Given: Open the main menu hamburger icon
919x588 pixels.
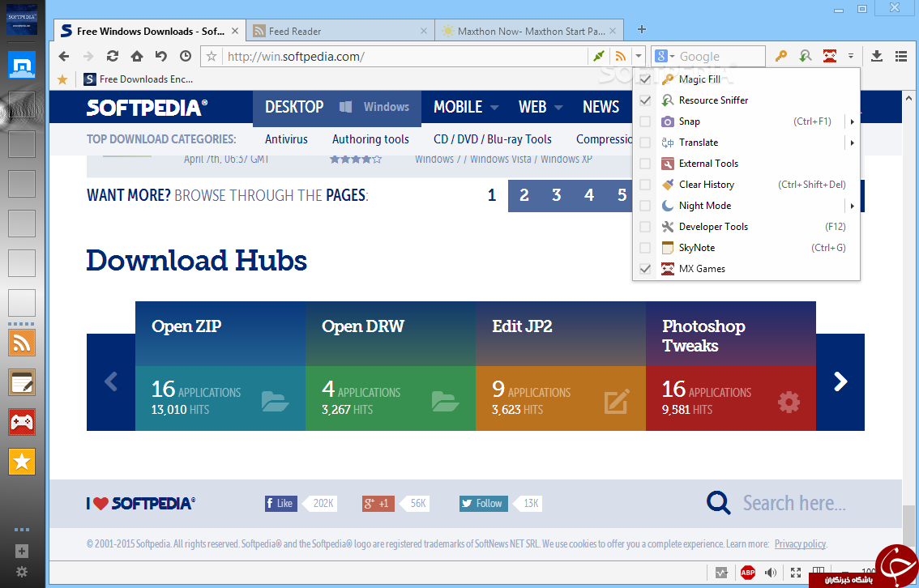Looking at the screenshot, I should [901, 56].
